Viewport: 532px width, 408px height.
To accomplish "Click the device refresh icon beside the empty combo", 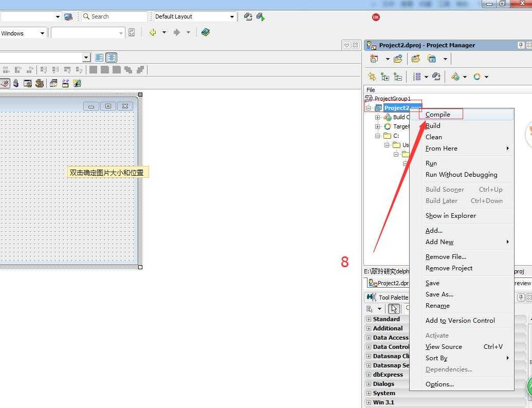I will 132,32.
